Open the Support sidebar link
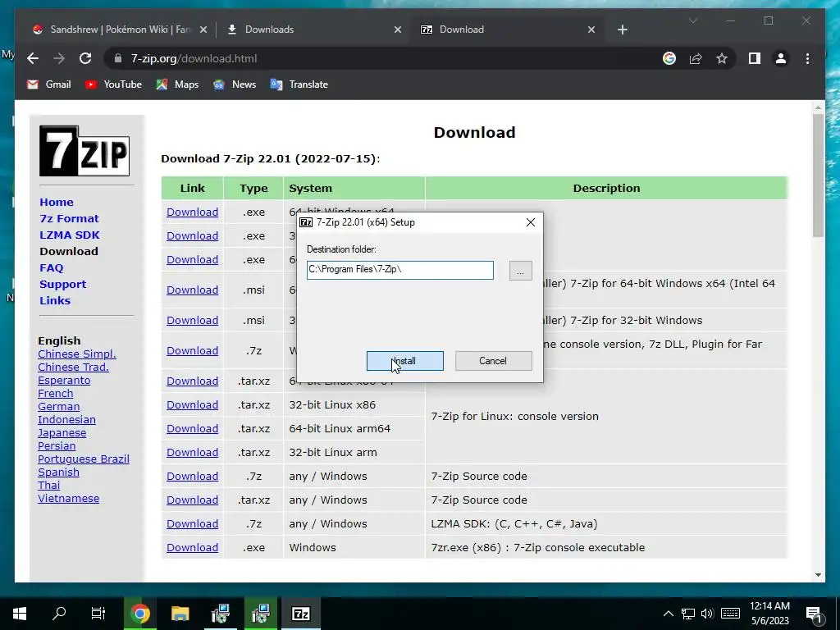This screenshot has width=840, height=630. click(62, 284)
